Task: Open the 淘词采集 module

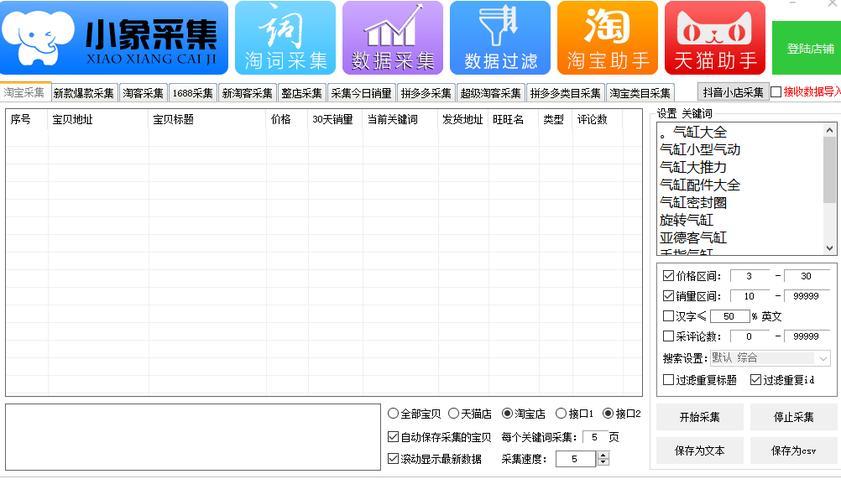Action: click(x=285, y=38)
